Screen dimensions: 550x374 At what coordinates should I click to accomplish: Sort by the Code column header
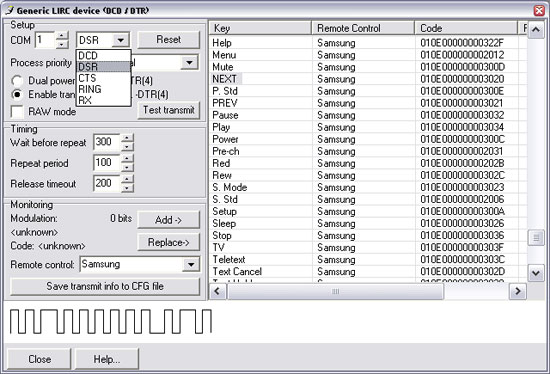pyautogui.click(x=466, y=28)
